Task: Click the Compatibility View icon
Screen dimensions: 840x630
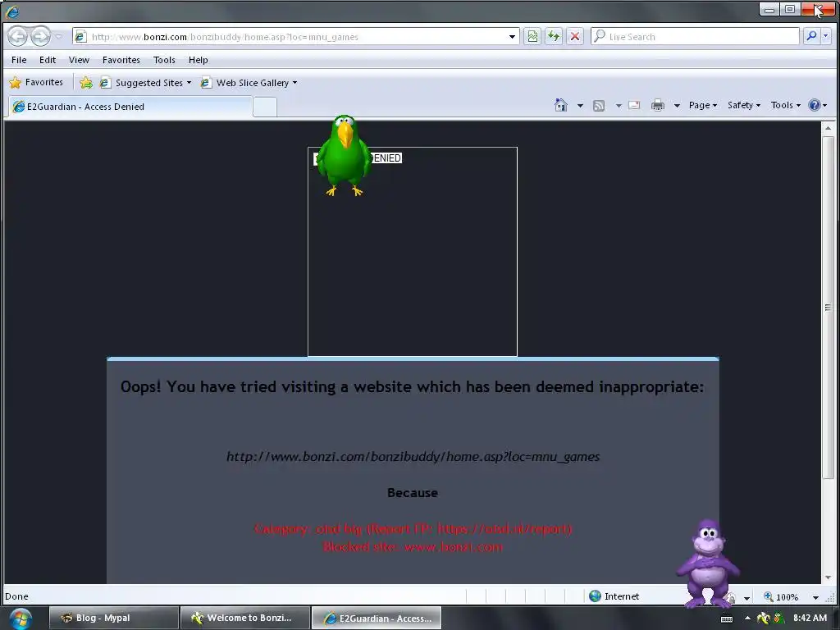Action: pos(532,36)
